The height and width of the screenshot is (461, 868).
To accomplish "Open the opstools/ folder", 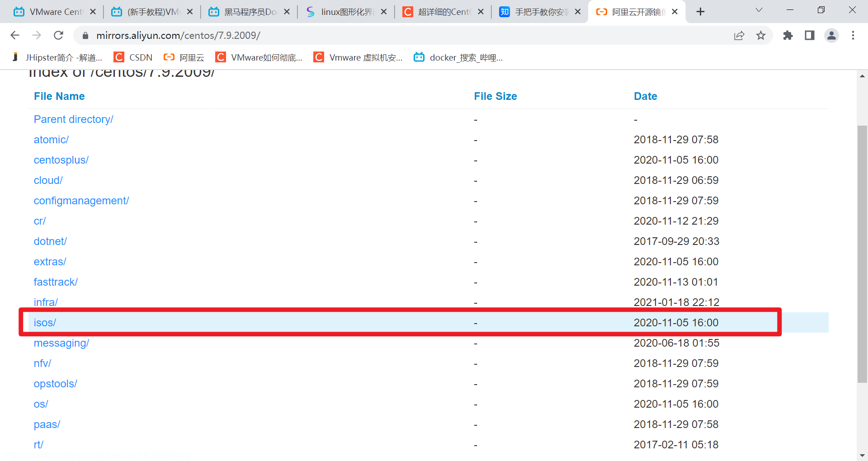I will 56,384.
